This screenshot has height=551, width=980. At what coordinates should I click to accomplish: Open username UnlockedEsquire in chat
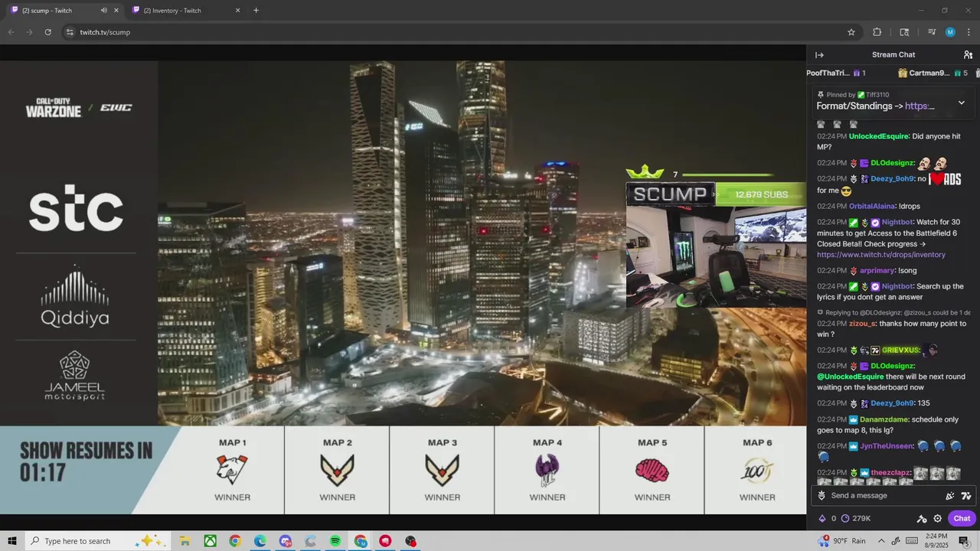[x=879, y=136]
